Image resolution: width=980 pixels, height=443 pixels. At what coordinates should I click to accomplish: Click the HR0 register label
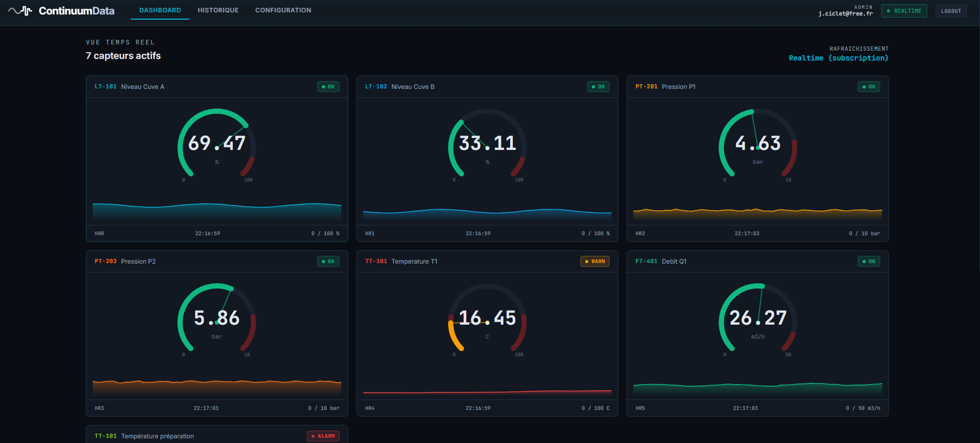tap(99, 234)
